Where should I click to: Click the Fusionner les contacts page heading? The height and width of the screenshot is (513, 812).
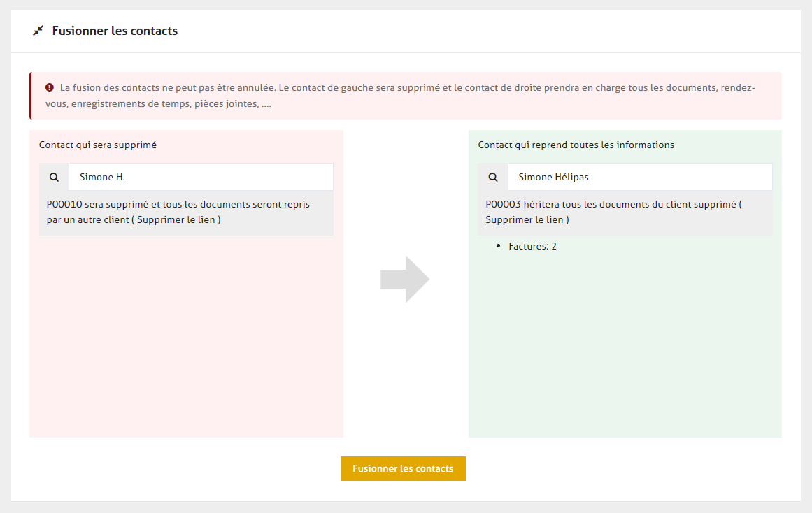click(x=115, y=31)
